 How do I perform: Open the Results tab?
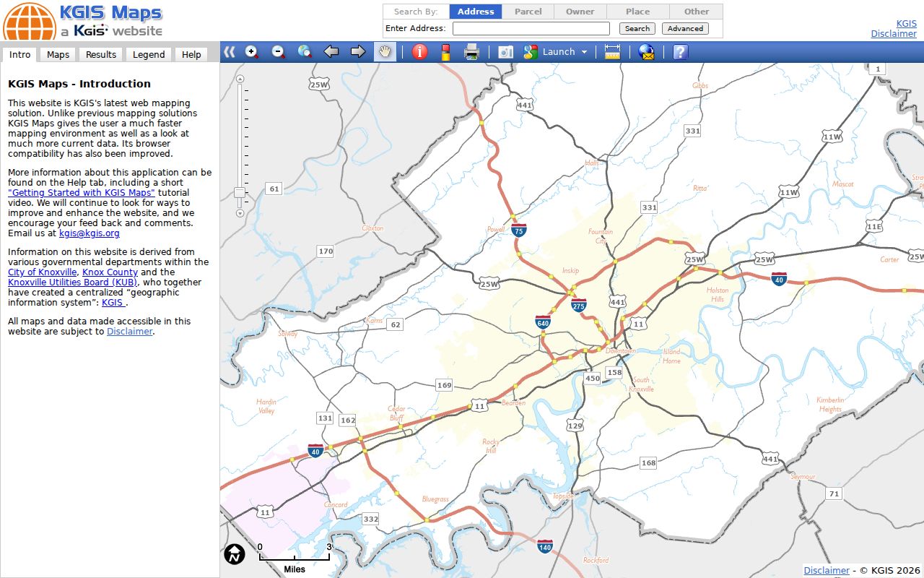[x=101, y=55]
